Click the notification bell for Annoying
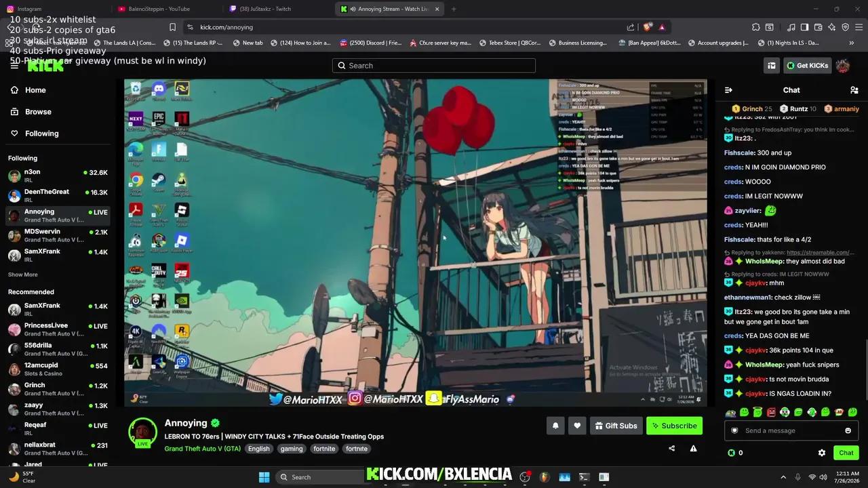Screen dimensions: 868x488 [555, 426]
